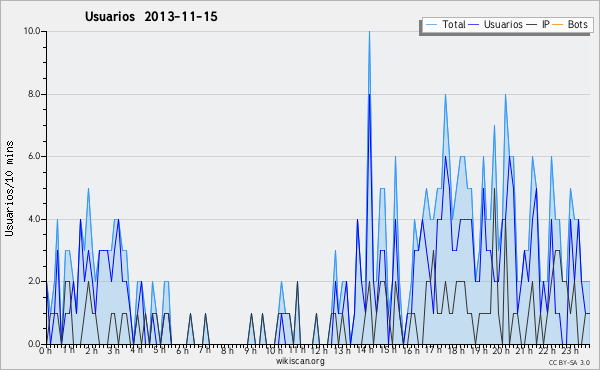The image size is (600, 370).
Task: Click the black IP legend line
Action: [x=532, y=25]
